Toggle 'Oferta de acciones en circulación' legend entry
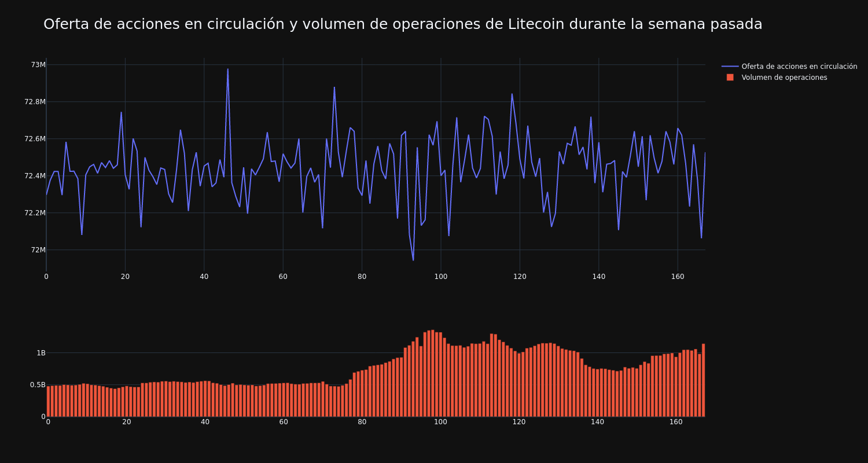868x463 pixels. 789,67
